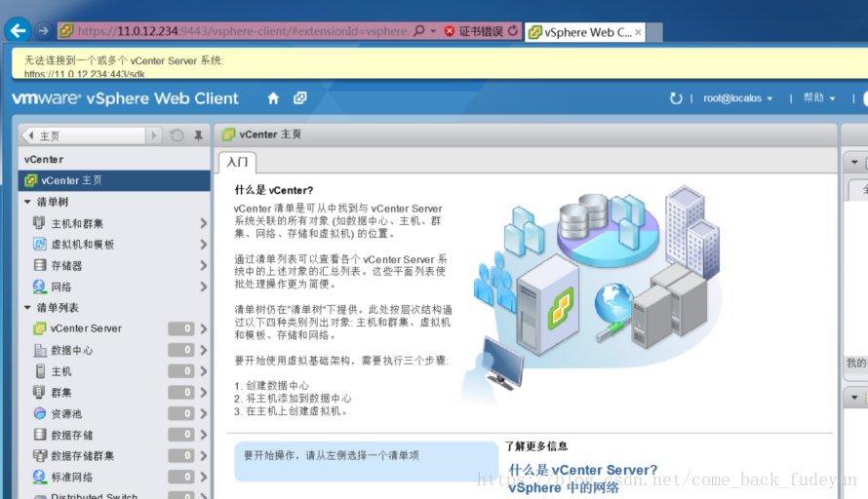Collapse the 清单列表 section

point(27,308)
